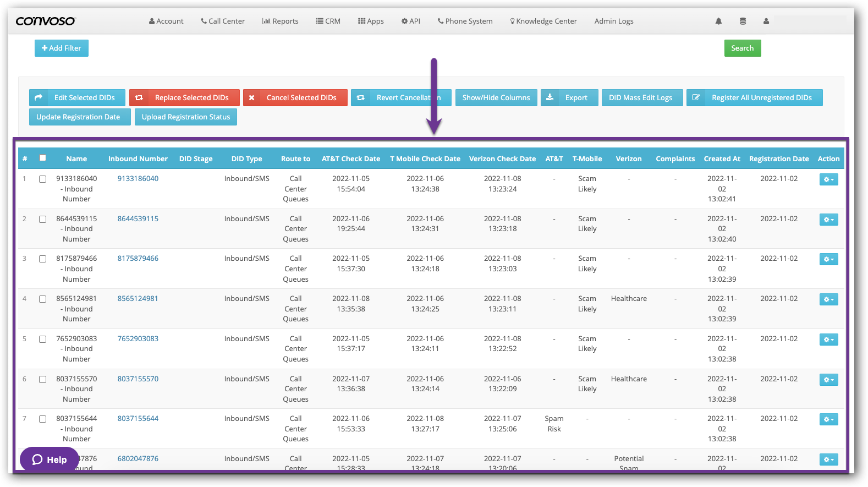The image size is (868, 487).
Task: Click the DID Stage column header
Action: click(x=196, y=158)
